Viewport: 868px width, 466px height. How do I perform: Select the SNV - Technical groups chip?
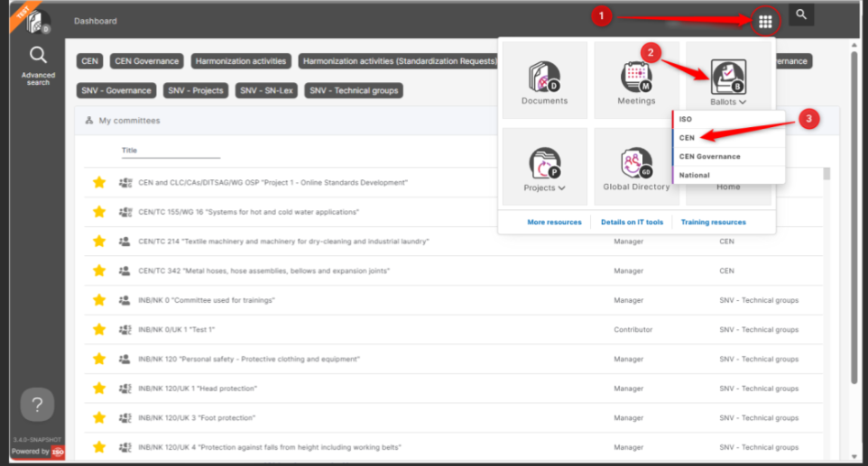pyautogui.click(x=354, y=91)
